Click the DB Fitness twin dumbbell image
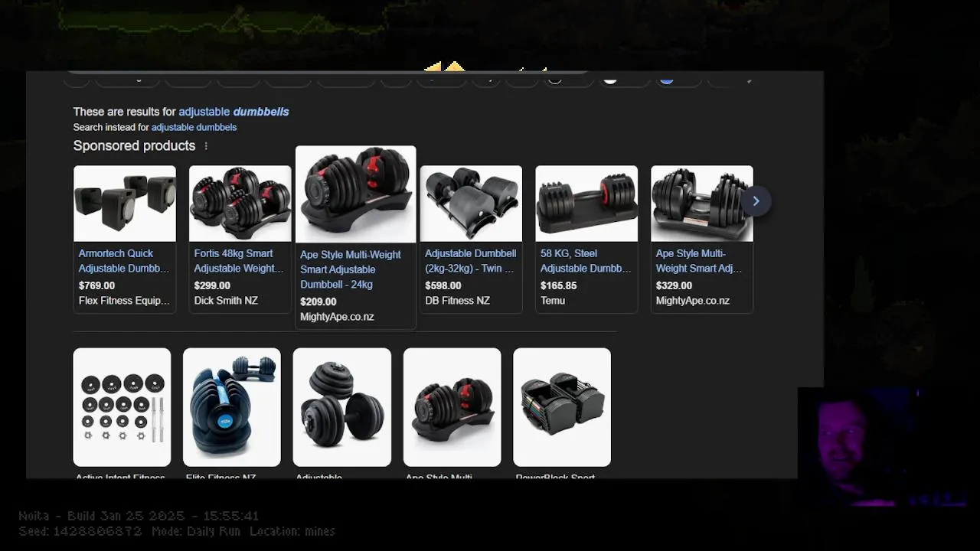This screenshot has width=980, height=551. click(471, 204)
